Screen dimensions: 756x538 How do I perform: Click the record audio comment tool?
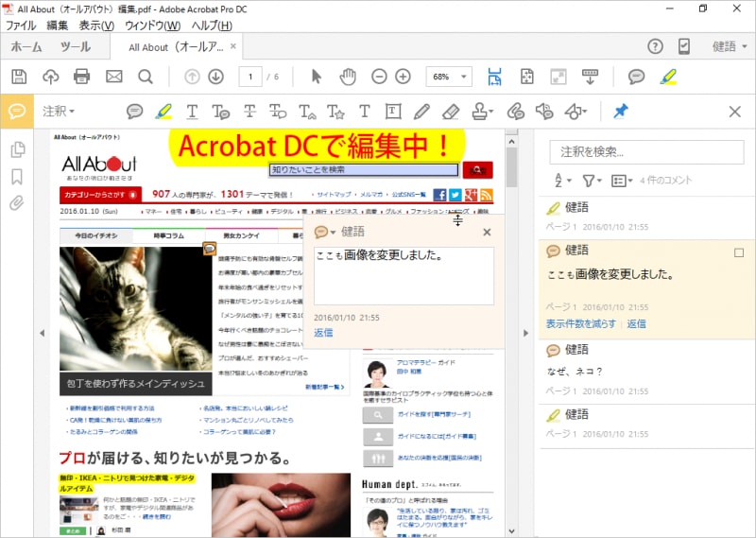(544, 112)
